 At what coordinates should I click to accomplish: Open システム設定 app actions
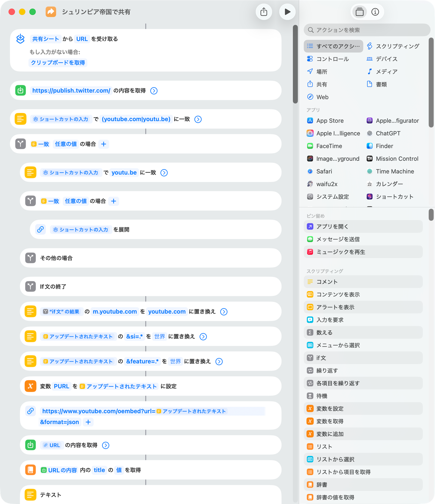pyautogui.click(x=328, y=197)
